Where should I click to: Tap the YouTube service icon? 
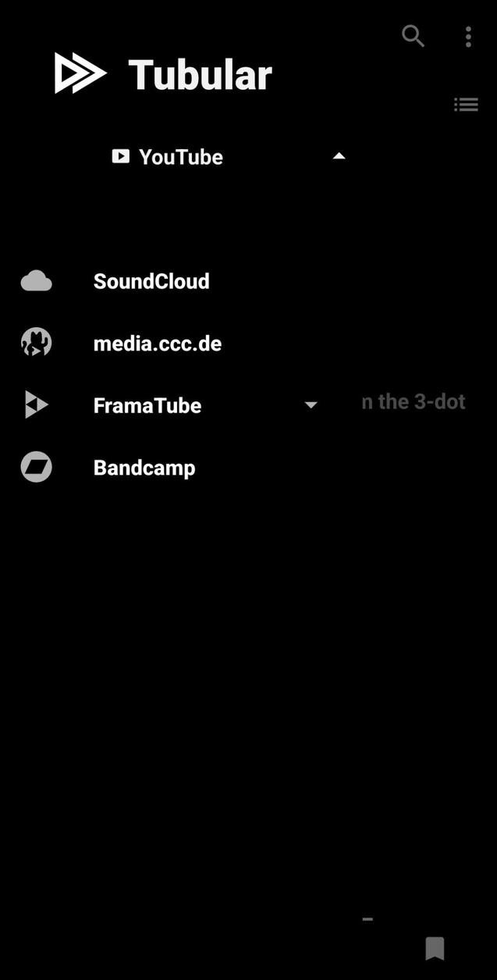tap(120, 156)
